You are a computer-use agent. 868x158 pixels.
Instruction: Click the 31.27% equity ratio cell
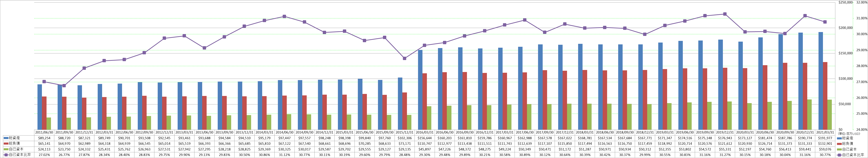tap(725, 155)
